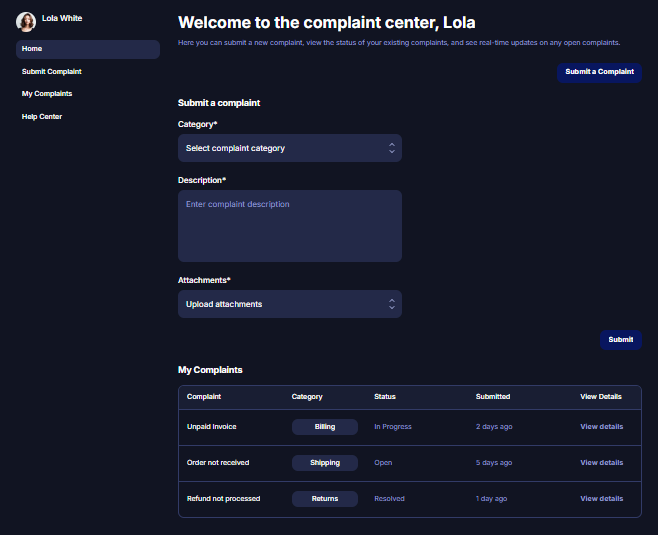
Task: Click the Refund not processed complaint name
Action: (x=223, y=499)
